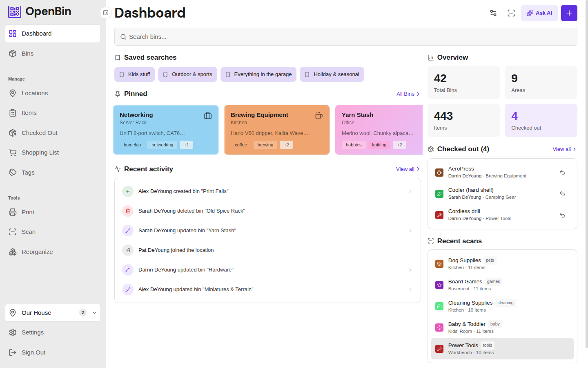Apply the Outdoor & sports saved search

click(187, 74)
